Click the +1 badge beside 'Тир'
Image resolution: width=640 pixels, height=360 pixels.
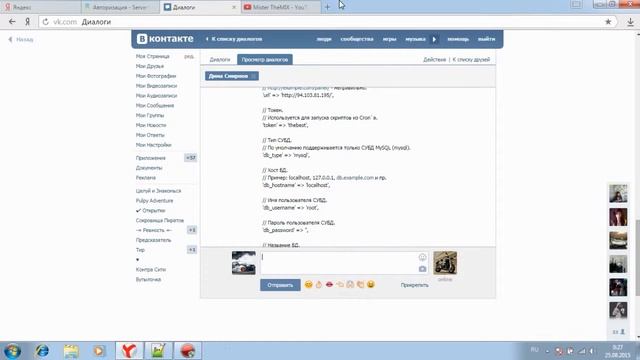pos(192,250)
